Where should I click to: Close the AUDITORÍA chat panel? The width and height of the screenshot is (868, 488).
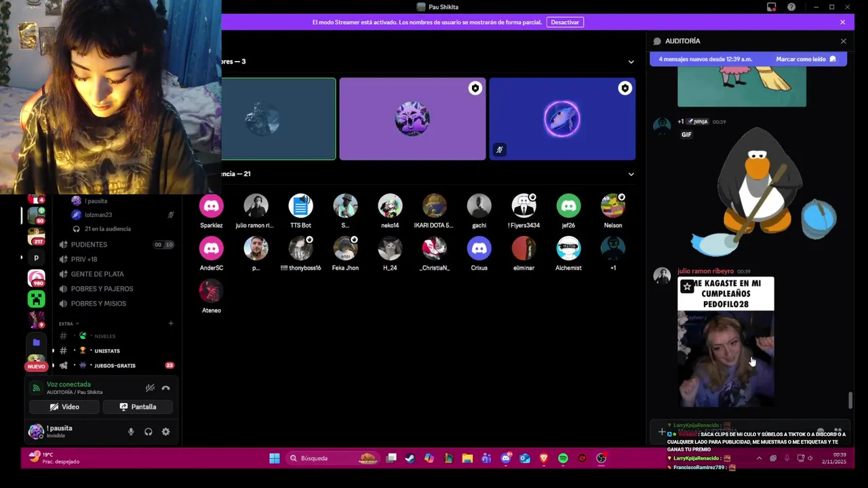click(844, 41)
